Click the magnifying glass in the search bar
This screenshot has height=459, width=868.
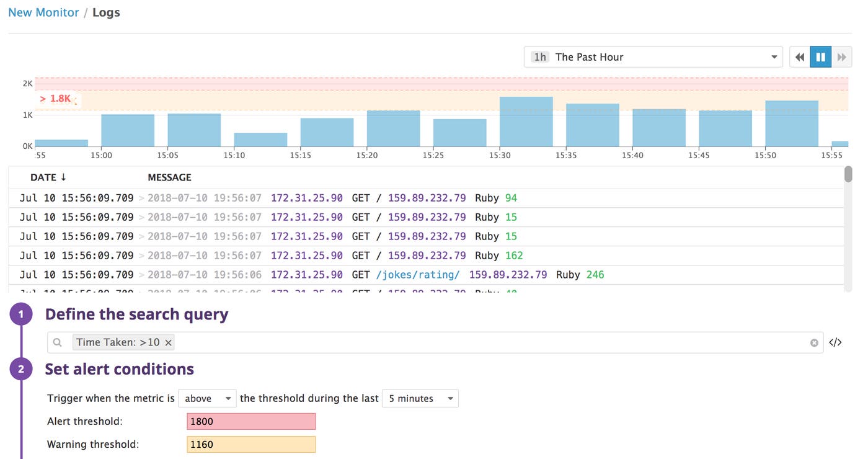pos(58,342)
